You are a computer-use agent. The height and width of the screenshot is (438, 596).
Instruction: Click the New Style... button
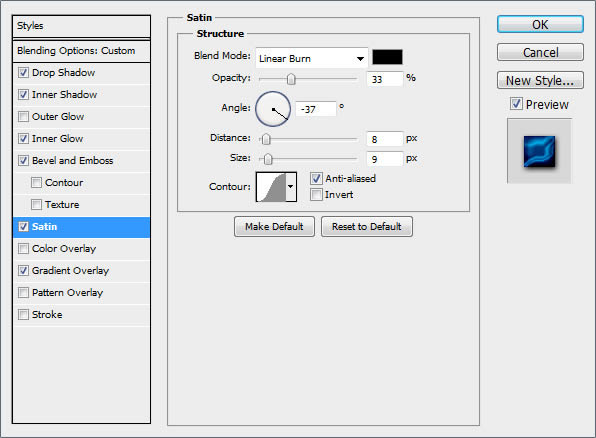click(540, 80)
